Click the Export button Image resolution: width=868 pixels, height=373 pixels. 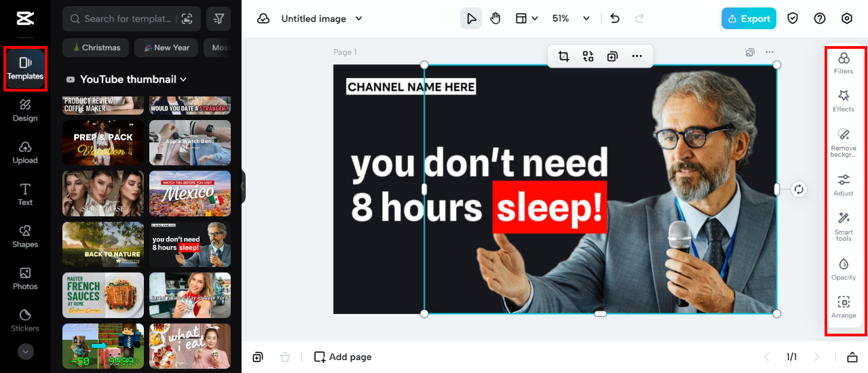(x=749, y=18)
